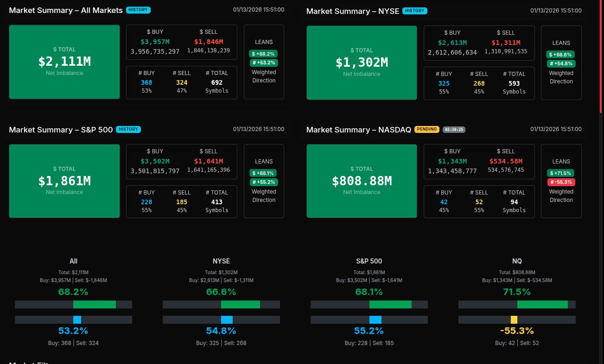This screenshot has width=604, height=364.
Task: Select the $2,111M Net Imbalance tile
Action: pyautogui.click(x=64, y=62)
